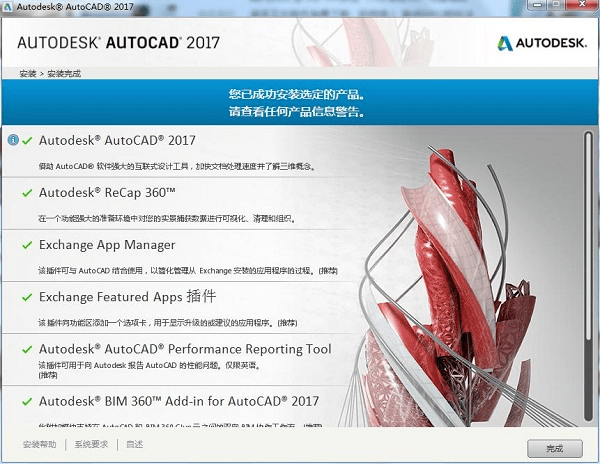Image resolution: width=600 pixels, height=464 pixels.
Task: Click the green checkmark next to AutoCAD 2017
Action: pyautogui.click(x=27, y=141)
